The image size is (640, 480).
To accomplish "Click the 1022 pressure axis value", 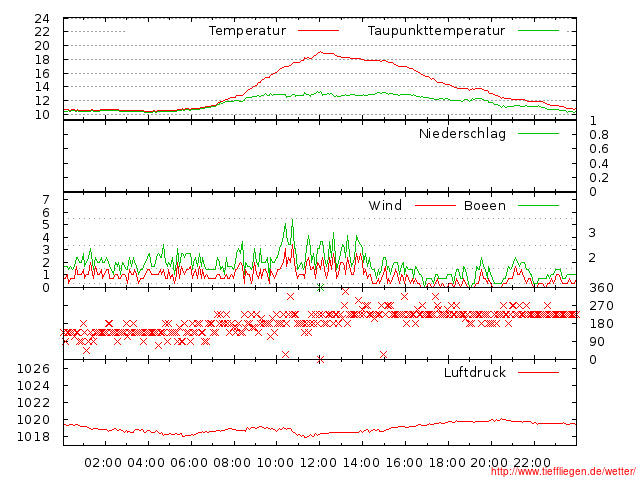I will pyautogui.click(x=33, y=402).
